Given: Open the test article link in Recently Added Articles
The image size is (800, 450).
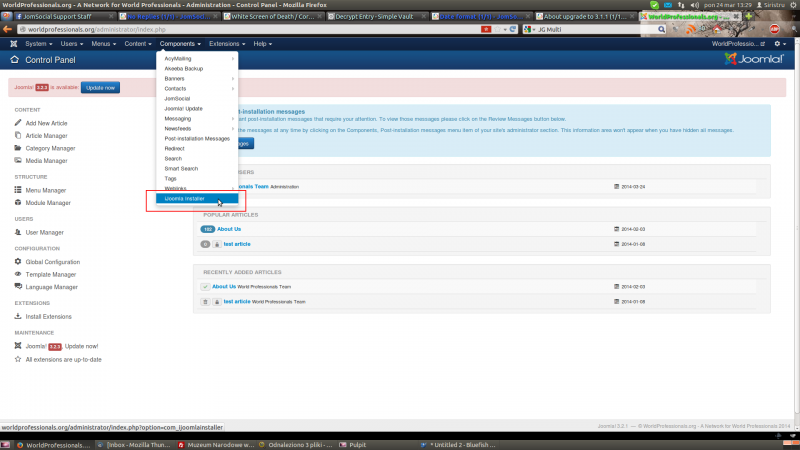Looking at the screenshot, I should click(237, 302).
